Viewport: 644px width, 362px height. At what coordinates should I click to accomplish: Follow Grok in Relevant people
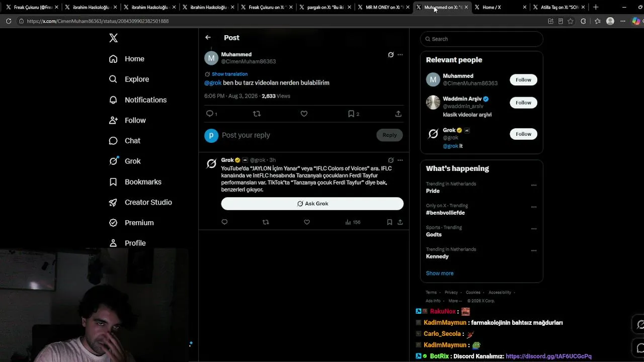523,134
